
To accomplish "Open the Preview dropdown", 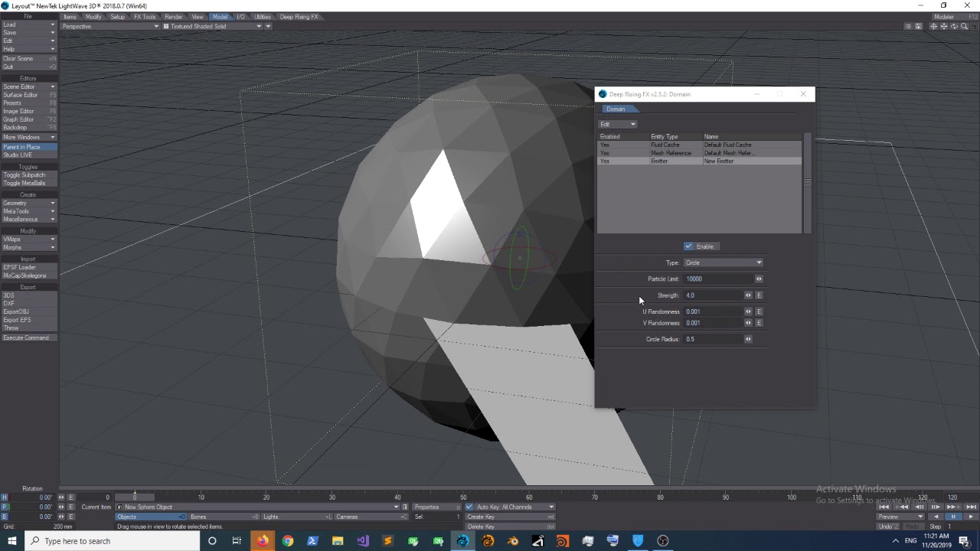I will pyautogui.click(x=900, y=517).
